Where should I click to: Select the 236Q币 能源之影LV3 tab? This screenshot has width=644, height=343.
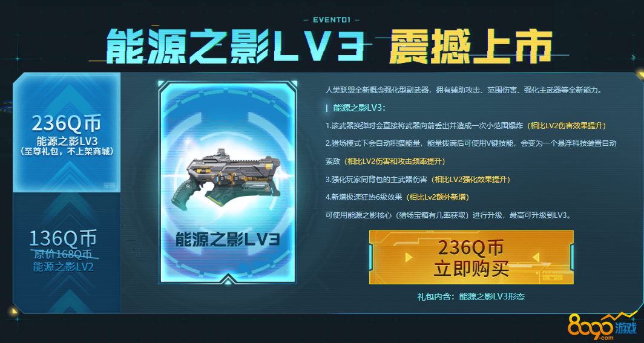[67, 132]
